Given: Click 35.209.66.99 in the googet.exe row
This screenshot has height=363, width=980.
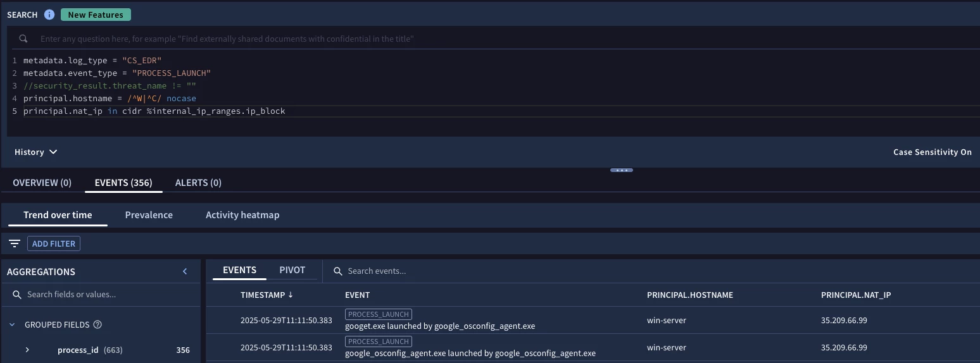Looking at the screenshot, I should tap(844, 320).
